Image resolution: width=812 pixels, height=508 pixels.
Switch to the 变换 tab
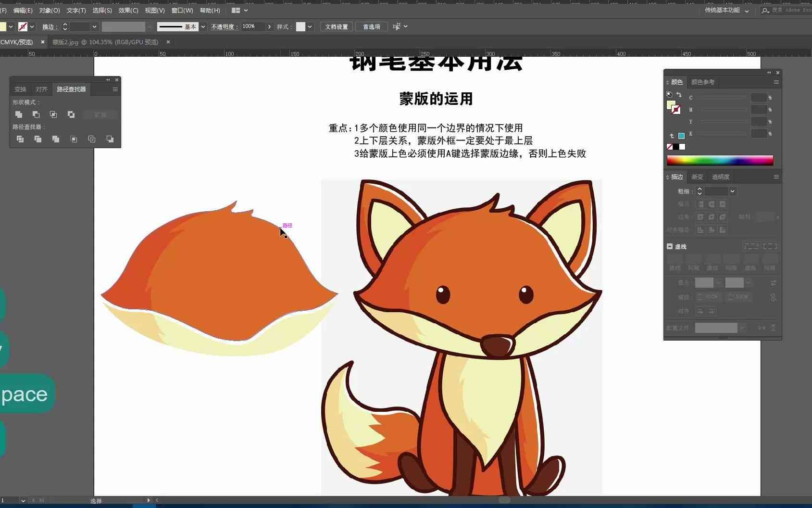click(x=20, y=89)
